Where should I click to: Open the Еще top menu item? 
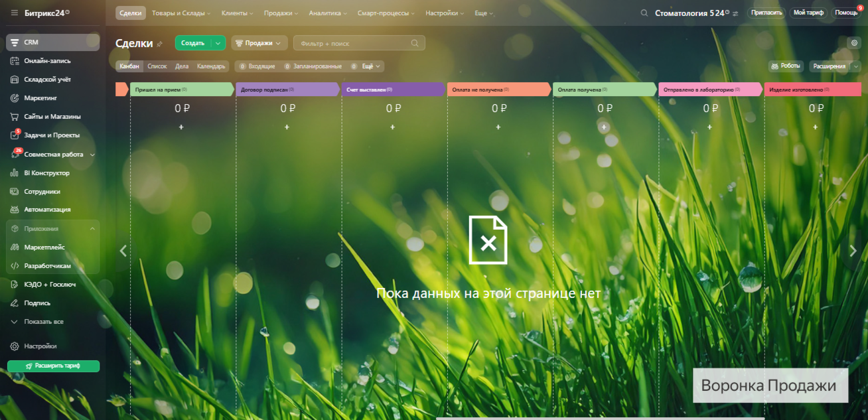tap(484, 13)
